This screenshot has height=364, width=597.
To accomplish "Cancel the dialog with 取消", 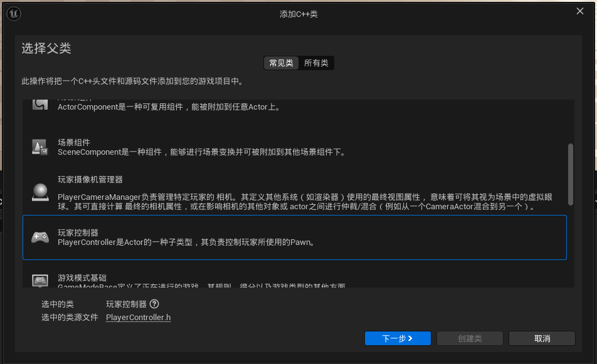I will (x=542, y=338).
